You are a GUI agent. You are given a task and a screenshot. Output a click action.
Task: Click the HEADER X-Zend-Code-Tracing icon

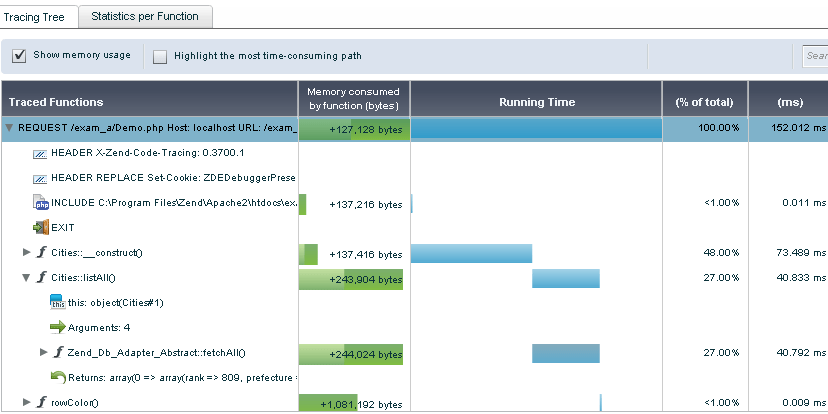40,154
